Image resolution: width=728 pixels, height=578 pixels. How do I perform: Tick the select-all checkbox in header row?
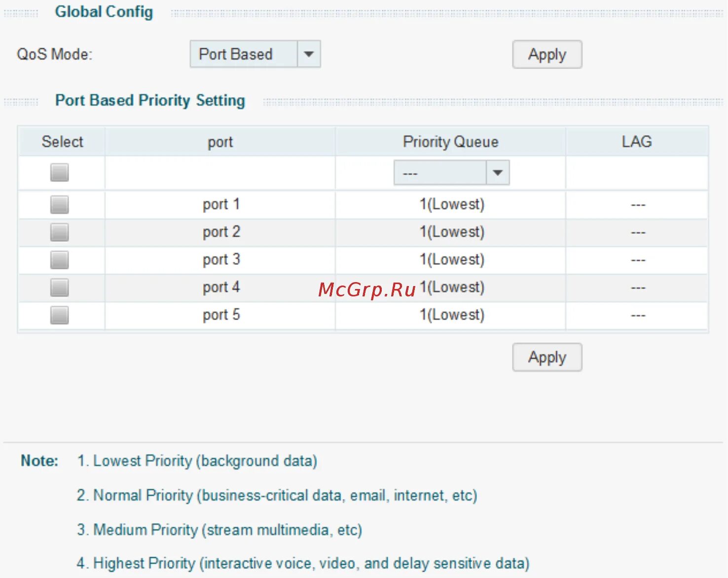pyautogui.click(x=60, y=173)
